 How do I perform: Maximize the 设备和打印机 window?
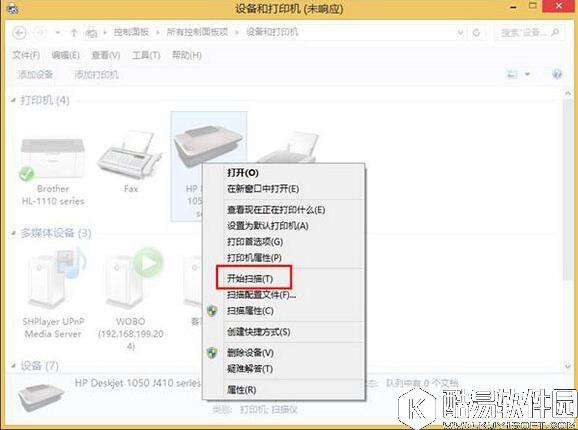click(533, 7)
